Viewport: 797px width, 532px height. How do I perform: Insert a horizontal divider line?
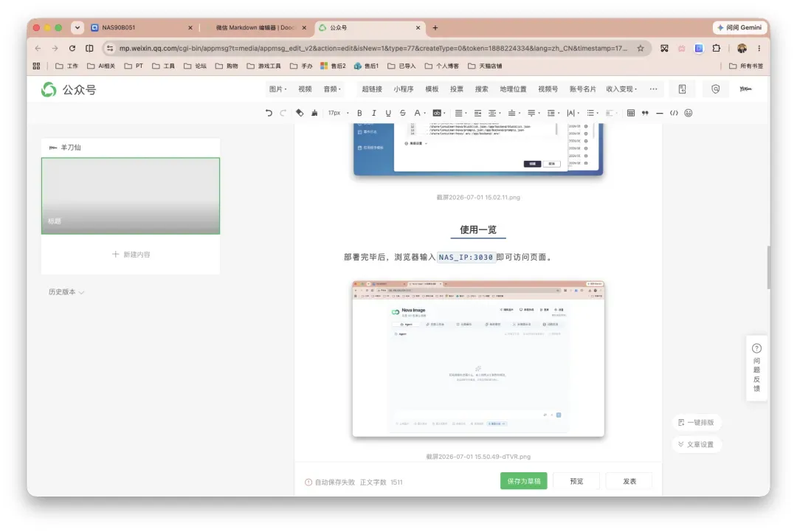(660, 114)
